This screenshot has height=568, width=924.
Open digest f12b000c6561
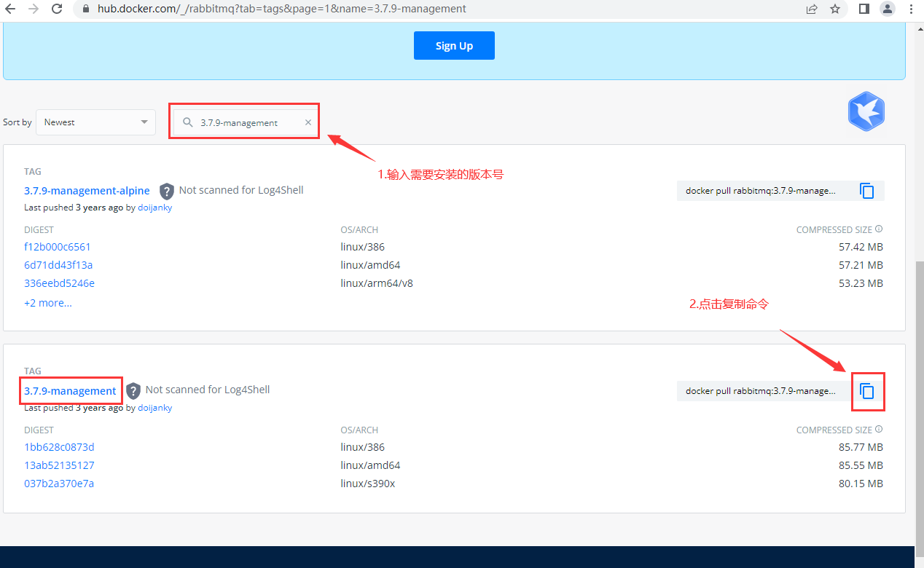coord(58,247)
